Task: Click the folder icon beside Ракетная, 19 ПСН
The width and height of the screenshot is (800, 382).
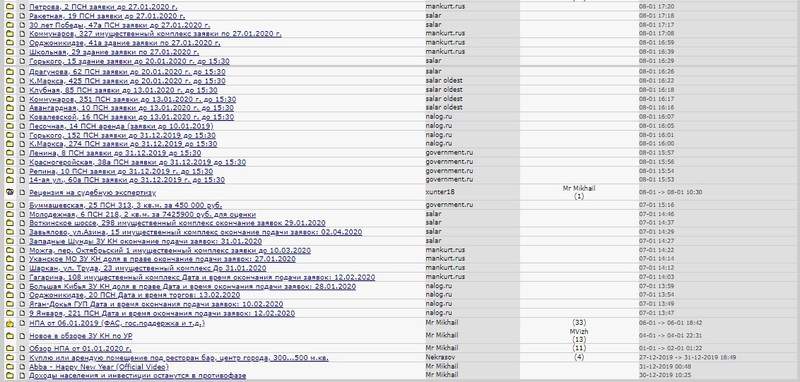Action: (x=10, y=16)
